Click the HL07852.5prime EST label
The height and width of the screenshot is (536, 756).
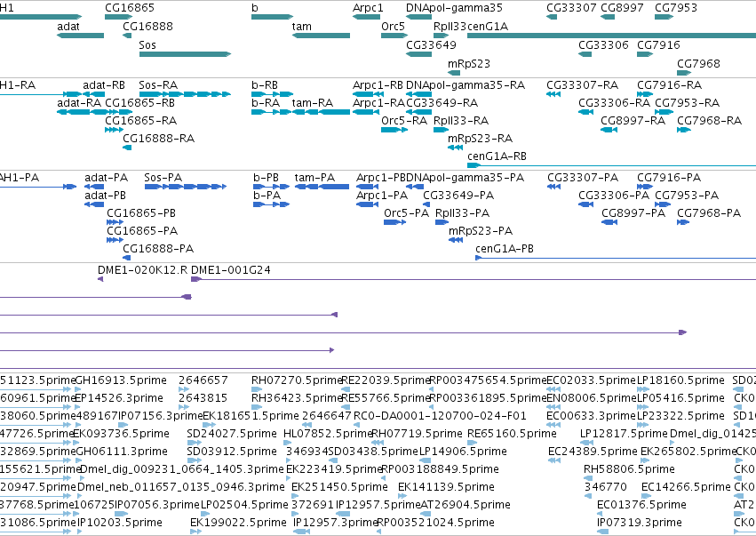(x=328, y=434)
